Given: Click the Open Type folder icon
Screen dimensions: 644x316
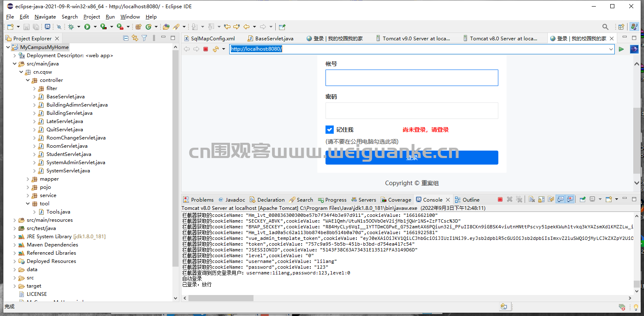Looking at the screenshot, I should [x=166, y=27].
